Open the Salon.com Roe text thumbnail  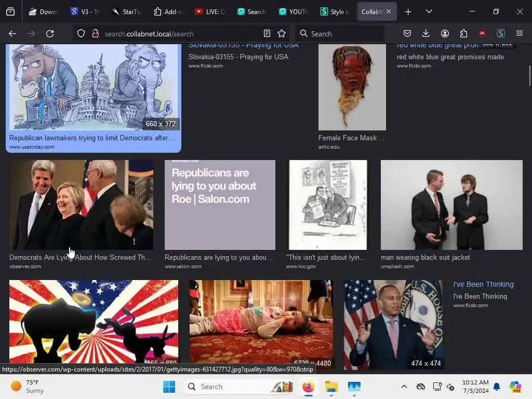(220, 205)
